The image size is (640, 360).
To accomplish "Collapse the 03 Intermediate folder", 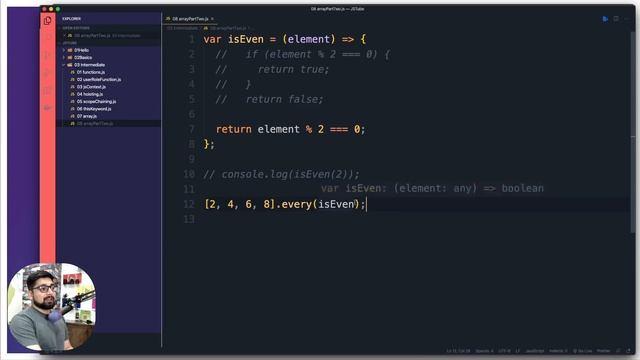I will click(89, 65).
